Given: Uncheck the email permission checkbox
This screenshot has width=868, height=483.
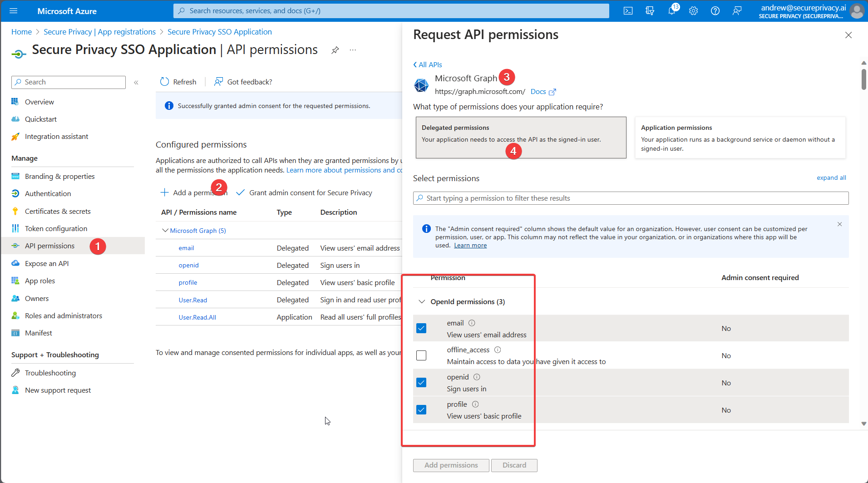Looking at the screenshot, I should point(421,328).
